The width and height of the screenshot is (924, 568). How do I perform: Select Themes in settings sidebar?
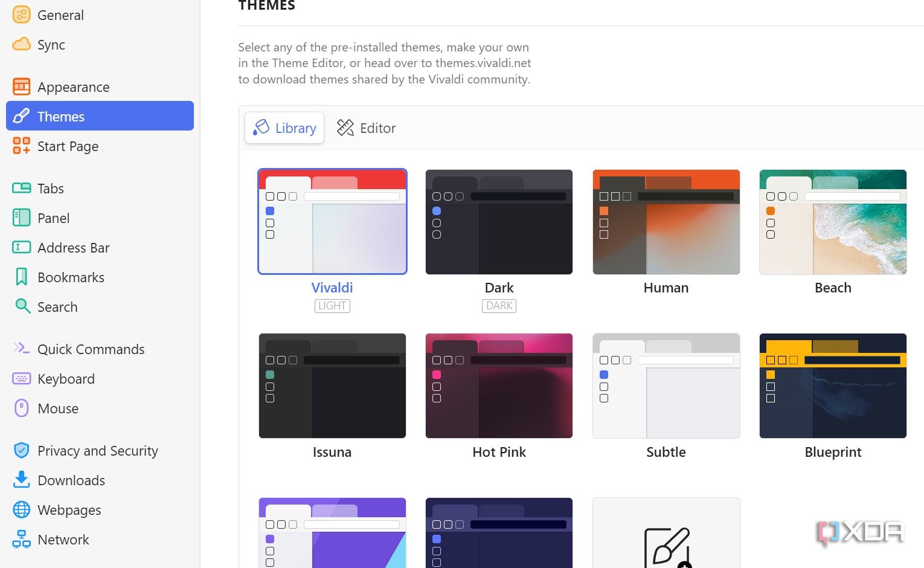coord(100,116)
